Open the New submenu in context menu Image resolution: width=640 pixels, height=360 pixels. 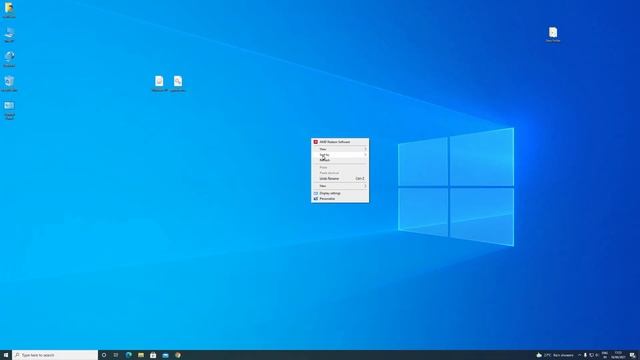click(x=340, y=186)
